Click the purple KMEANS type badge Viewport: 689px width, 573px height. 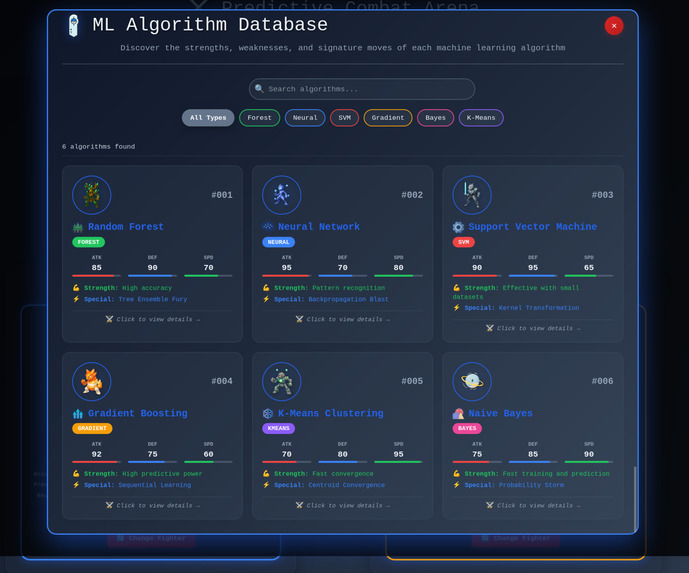pyautogui.click(x=278, y=428)
